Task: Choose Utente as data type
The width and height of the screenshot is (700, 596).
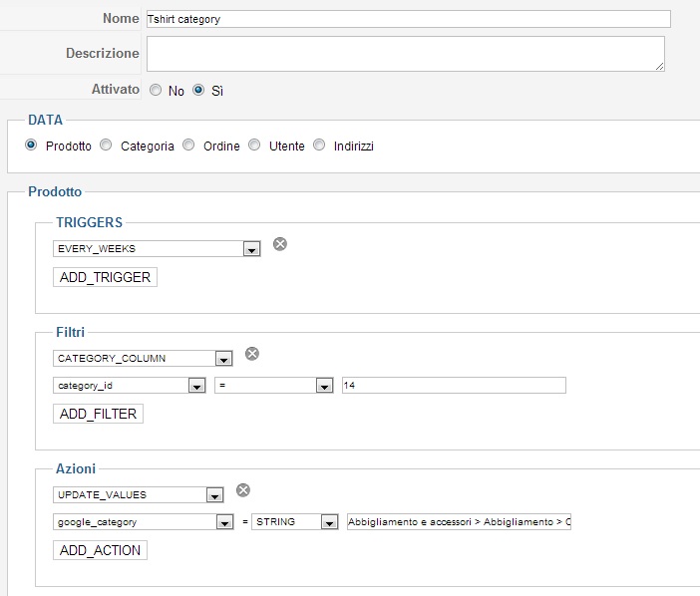Action: coord(255,146)
